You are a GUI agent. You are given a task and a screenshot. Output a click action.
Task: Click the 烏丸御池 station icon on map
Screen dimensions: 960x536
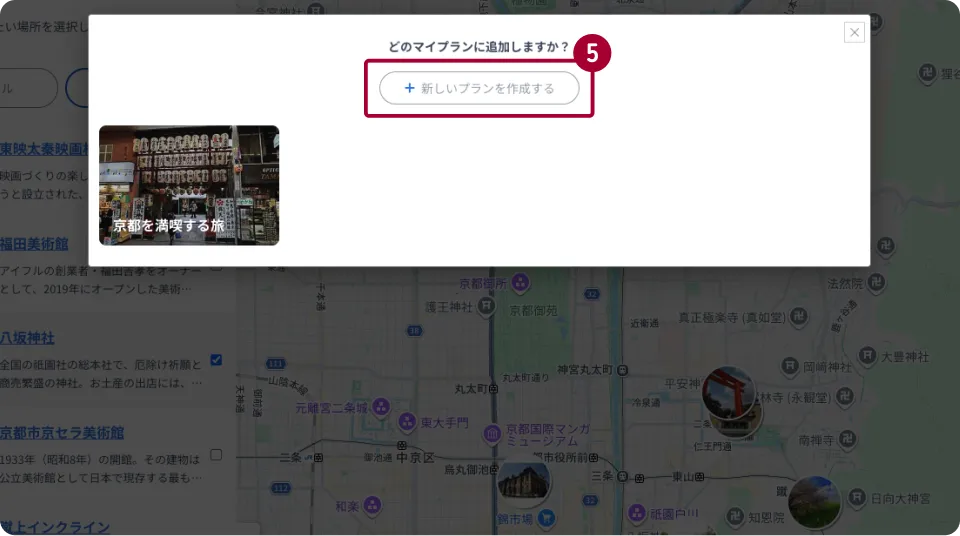(493, 469)
